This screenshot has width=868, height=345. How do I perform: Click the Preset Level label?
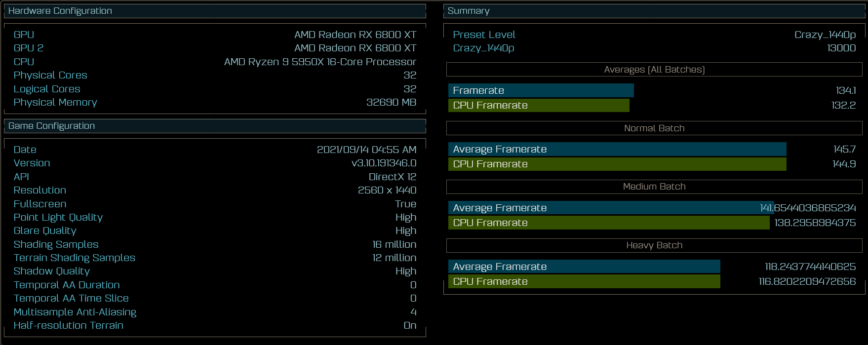click(x=484, y=35)
